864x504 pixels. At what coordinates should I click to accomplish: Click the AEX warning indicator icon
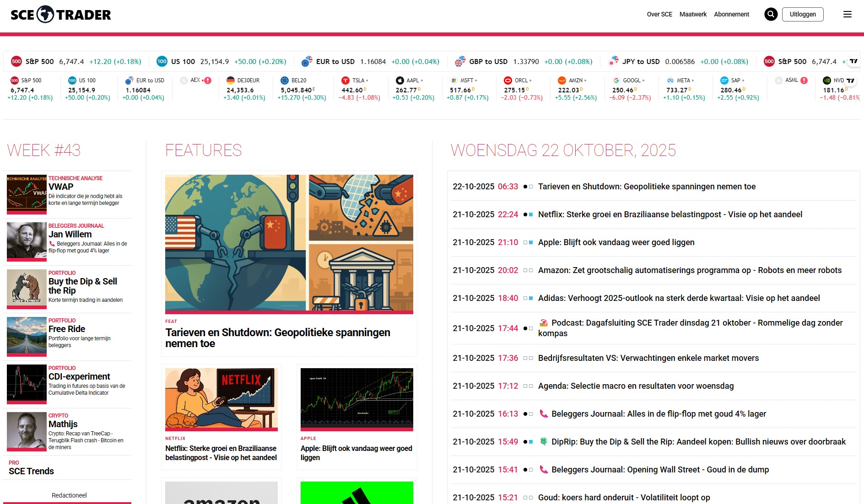[x=208, y=80]
